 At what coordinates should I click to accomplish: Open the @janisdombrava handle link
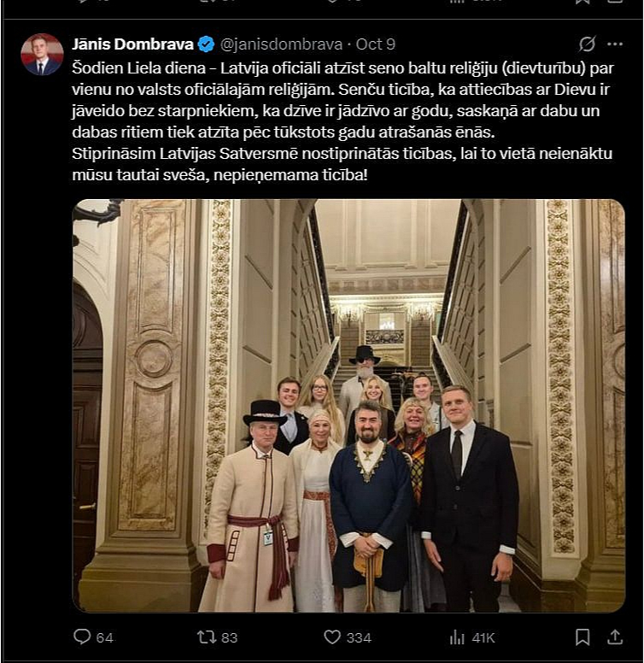coord(282,44)
